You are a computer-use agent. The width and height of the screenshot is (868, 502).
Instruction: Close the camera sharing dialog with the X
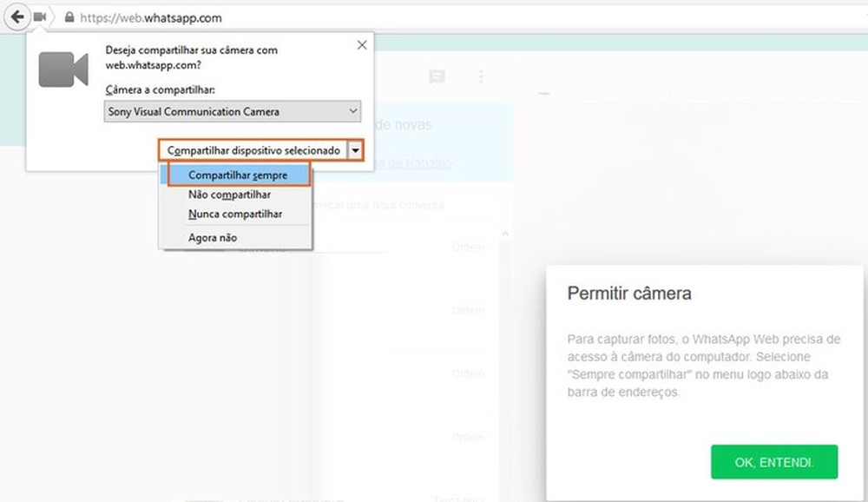(x=362, y=44)
